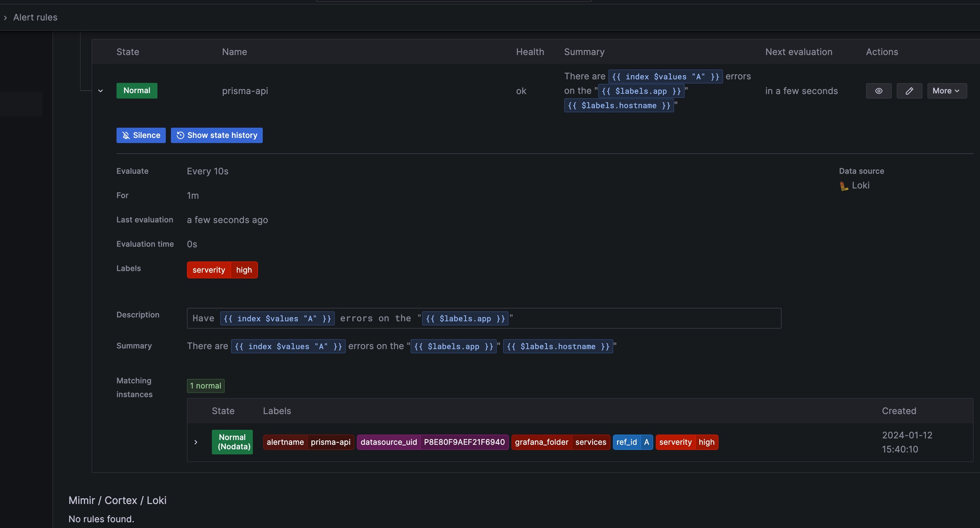This screenshot has height=528, width=980.
Task: Click the Labels header in instances table
Action: pyautogui.click(x=277, y=411)
